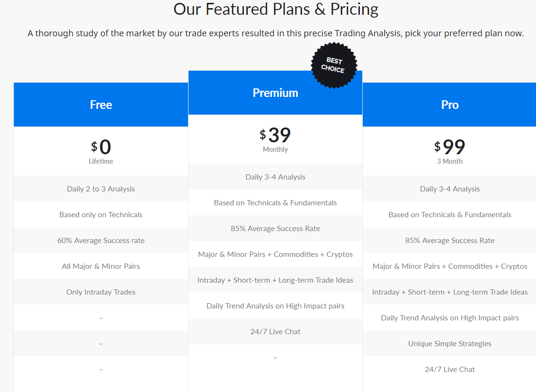
Task: Click 'Our Featured Plans & Pricing' heading
Action: pos(276,9)
